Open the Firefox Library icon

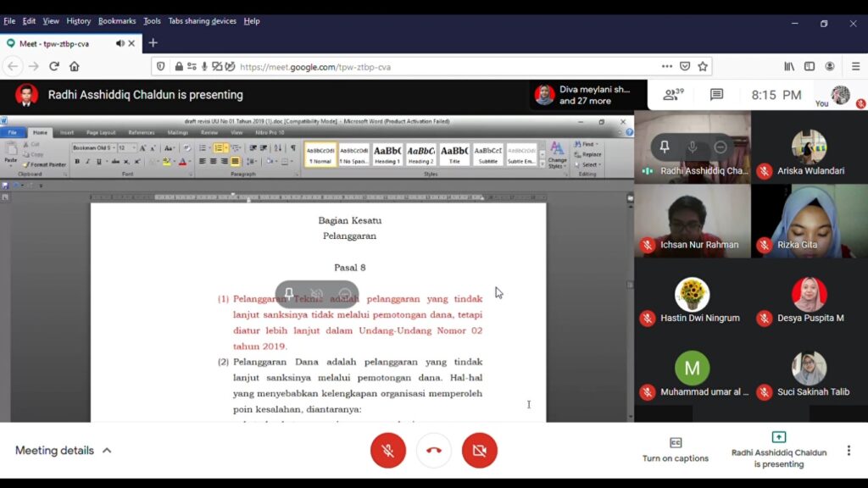(789, 66)
